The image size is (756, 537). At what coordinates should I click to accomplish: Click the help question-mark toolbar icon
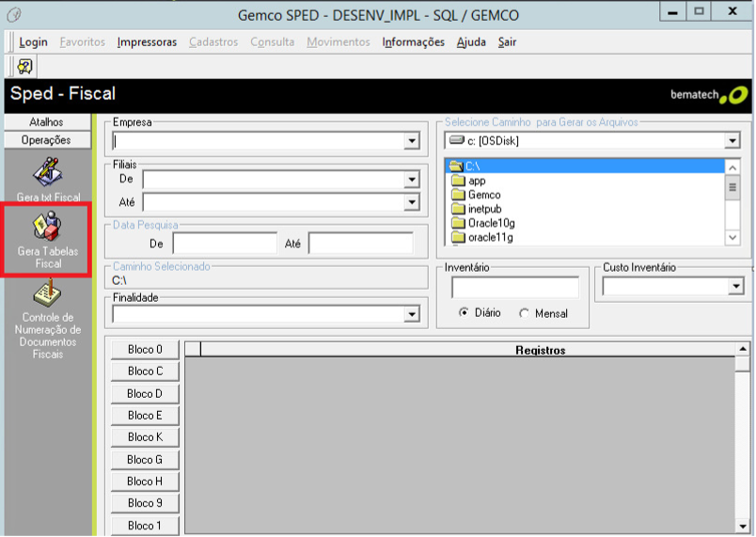pyautogui.click(x=25, y=66)
